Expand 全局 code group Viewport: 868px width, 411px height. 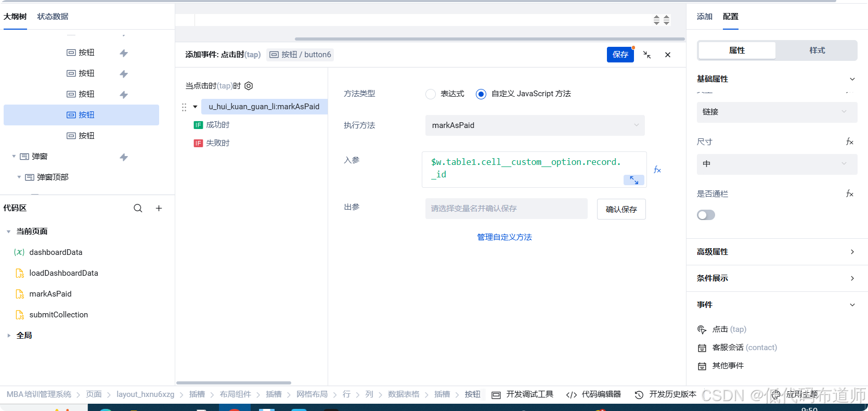tap(9, 336)
